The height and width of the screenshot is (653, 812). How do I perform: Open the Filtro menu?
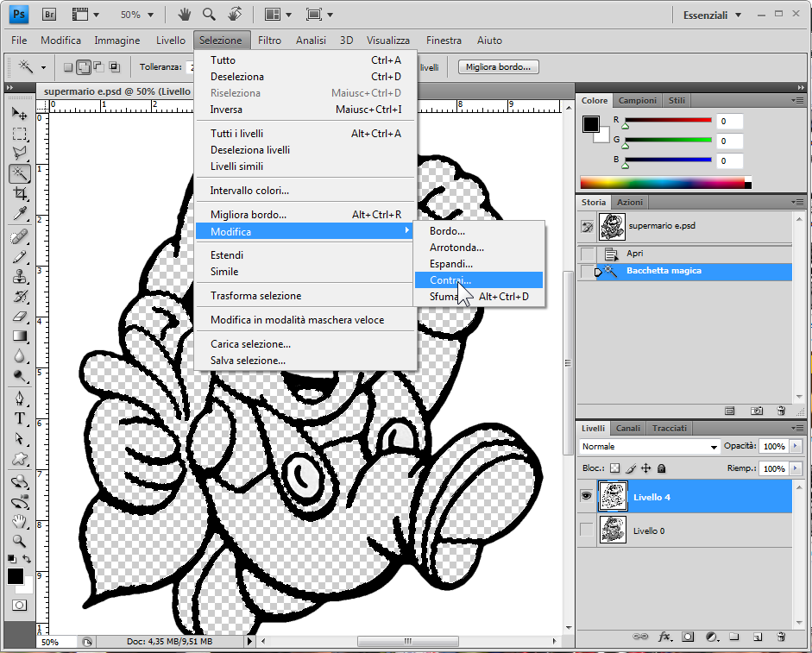tap(269, 41)
